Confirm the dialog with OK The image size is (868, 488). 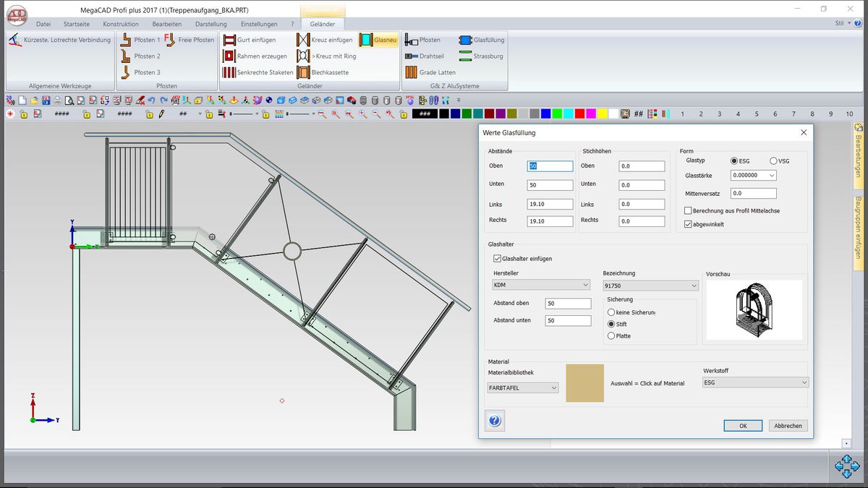743,426
